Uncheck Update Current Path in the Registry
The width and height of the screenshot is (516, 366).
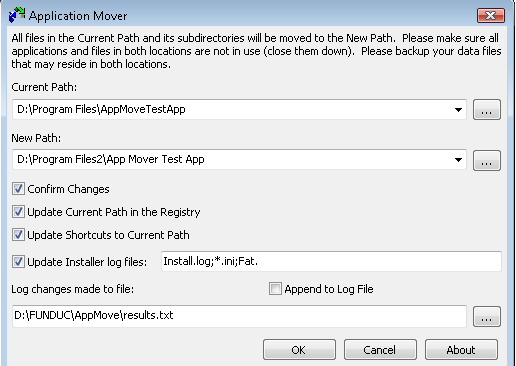[x=18, y=212]
